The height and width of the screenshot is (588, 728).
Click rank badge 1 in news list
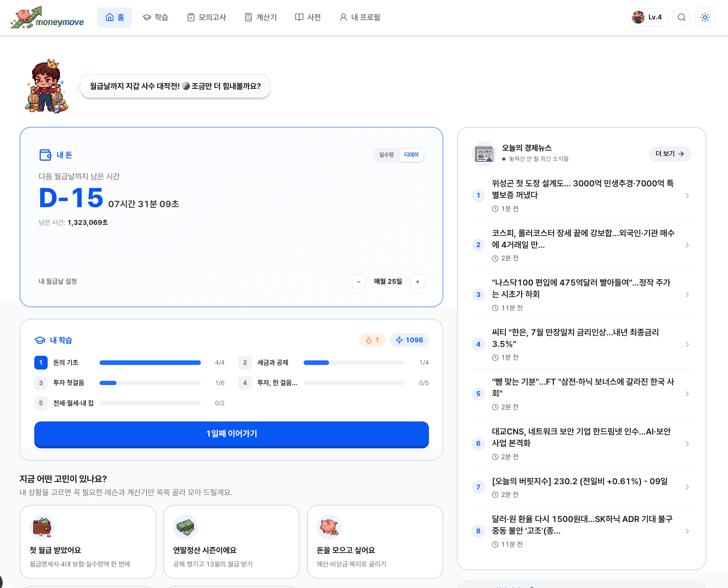coord(478,195)
